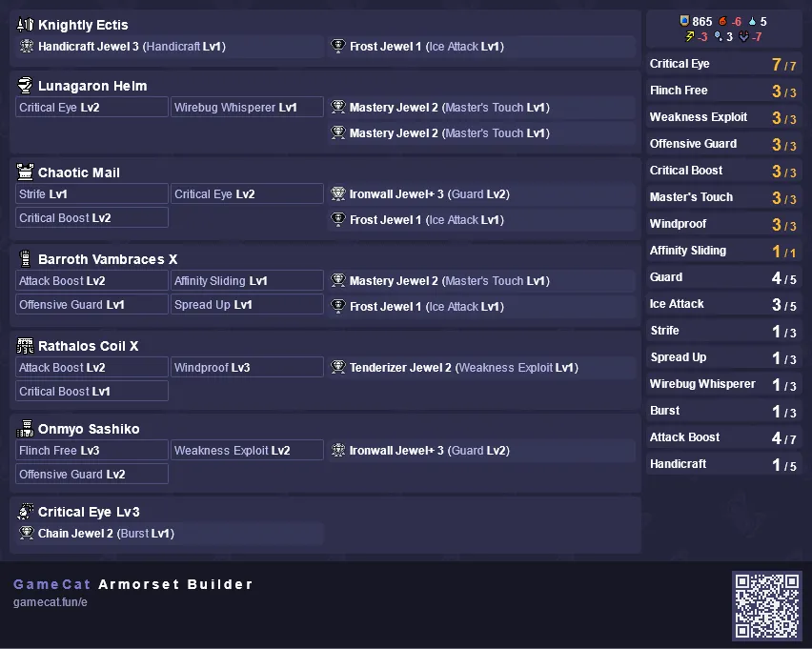Viewport: 812px width, 649px height.
Task: Click the QR code image
Action: coord(767,605)
